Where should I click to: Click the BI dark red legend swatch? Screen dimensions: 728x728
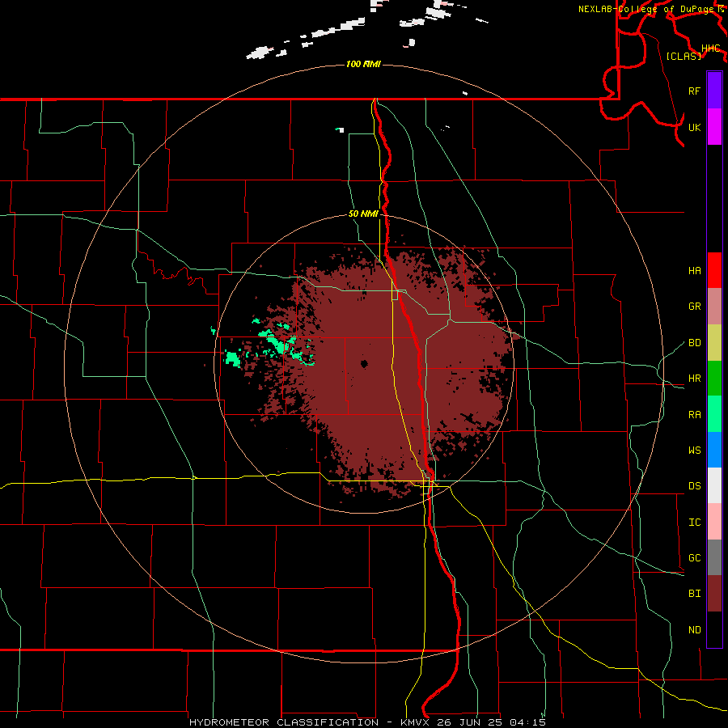[x=714, y=594]
